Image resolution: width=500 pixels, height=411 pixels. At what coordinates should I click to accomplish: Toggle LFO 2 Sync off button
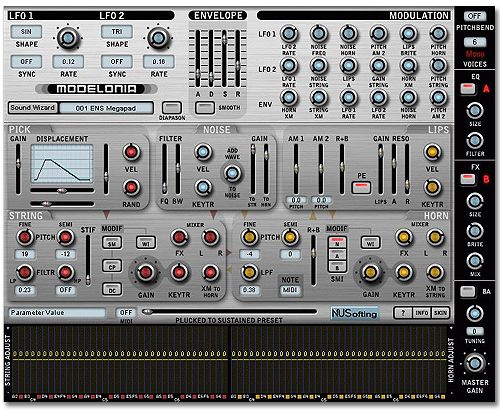click(117, 62)
